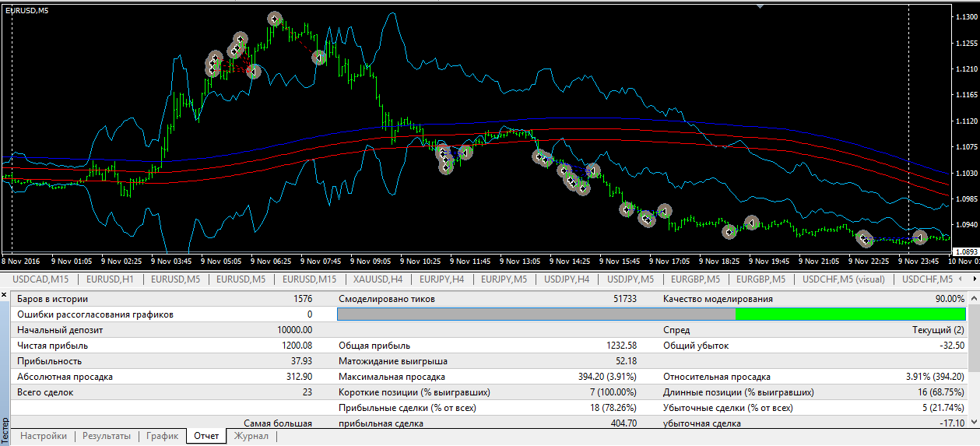
Task: Switch to the USDJPY,H4 chart tab
Action: 567,279
